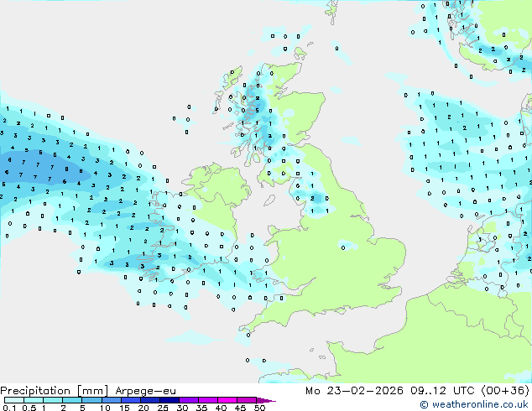This screenshot has width=532, height=411.
Task: Click the 45–50 mm legend swatch
Action: point(247,400)
